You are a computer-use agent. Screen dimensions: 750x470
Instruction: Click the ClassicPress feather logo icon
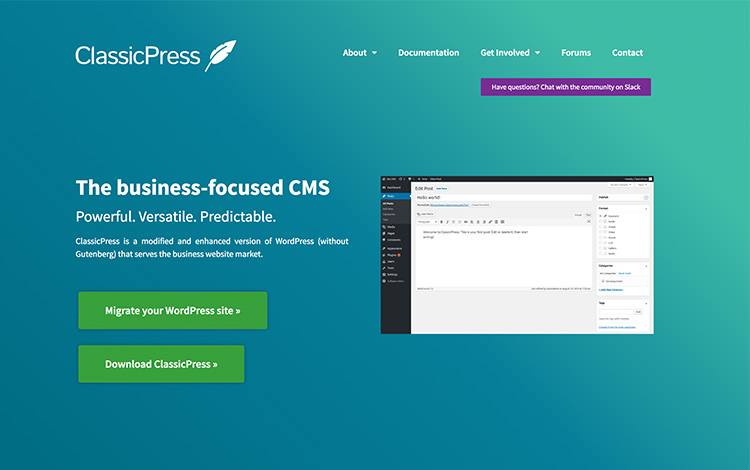click(220, 55)
